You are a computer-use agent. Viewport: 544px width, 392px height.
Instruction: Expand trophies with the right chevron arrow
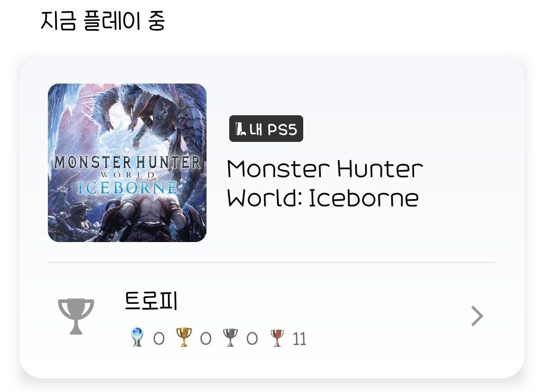click(477, 316)
